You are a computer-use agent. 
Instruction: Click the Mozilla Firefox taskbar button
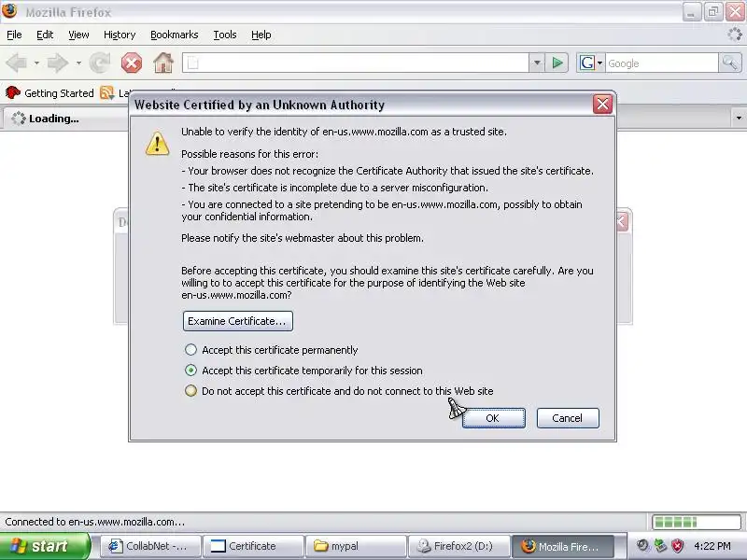pyautogui.click(x=563, y=546)
